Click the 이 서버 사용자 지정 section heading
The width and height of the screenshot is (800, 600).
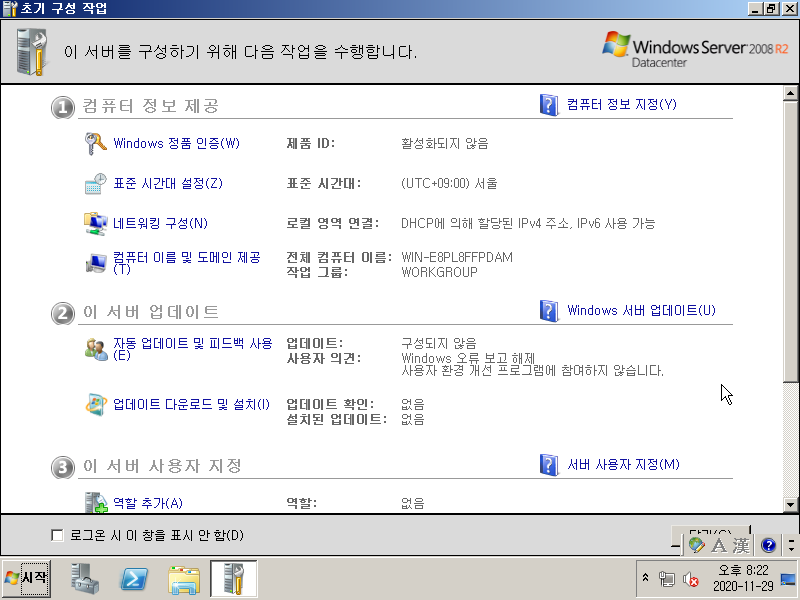click(162, 466)
